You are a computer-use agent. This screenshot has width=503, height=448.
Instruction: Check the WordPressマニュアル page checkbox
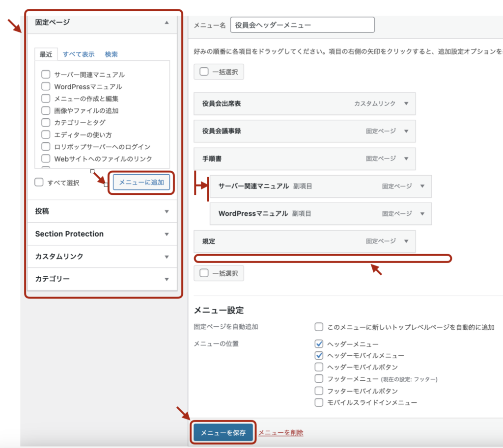[x=46, y=86]
